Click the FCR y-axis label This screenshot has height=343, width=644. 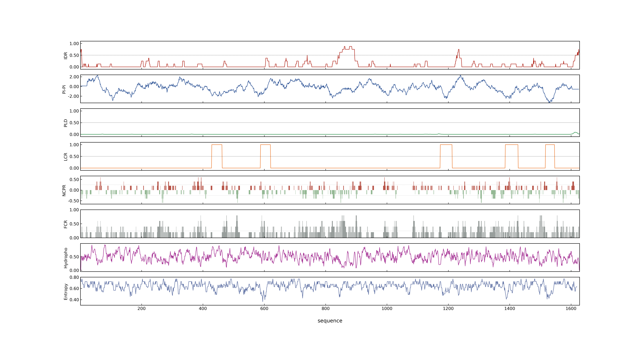(x=66, y=224)
